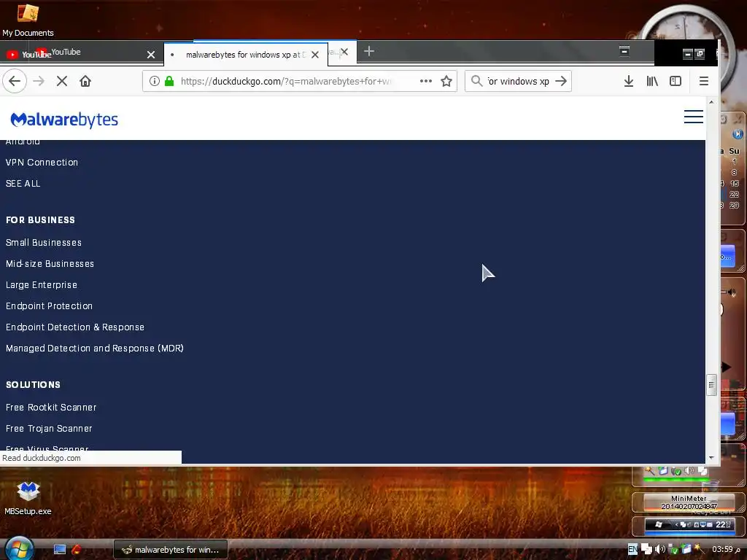The width and height of the screenshot is (747, 560).
Task: Open a new tab with the plus button
Action: tap(368, 52)
